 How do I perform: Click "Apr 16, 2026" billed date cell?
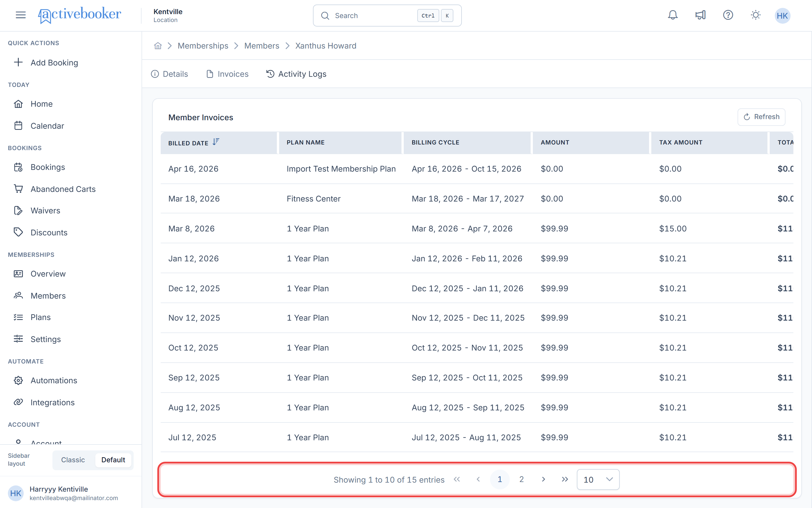tap(193, 169)
